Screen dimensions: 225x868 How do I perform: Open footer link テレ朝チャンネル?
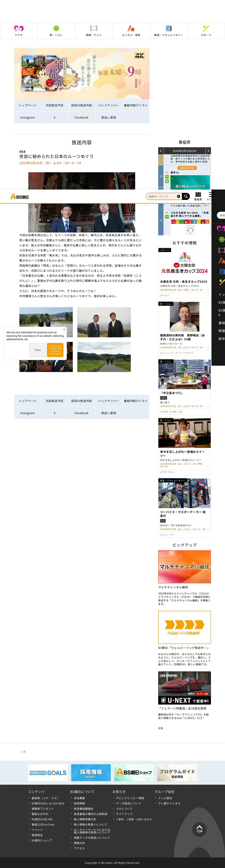tap(169, 804)
